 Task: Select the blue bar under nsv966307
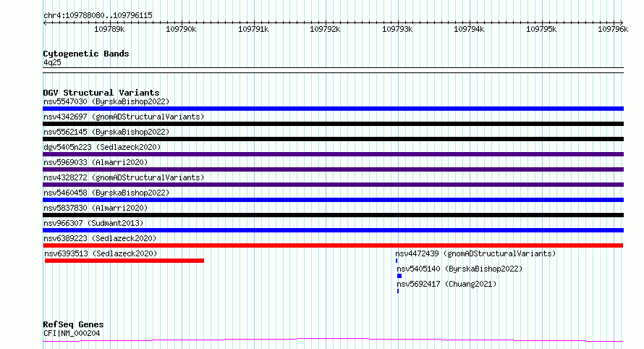(x=333, y=230)
